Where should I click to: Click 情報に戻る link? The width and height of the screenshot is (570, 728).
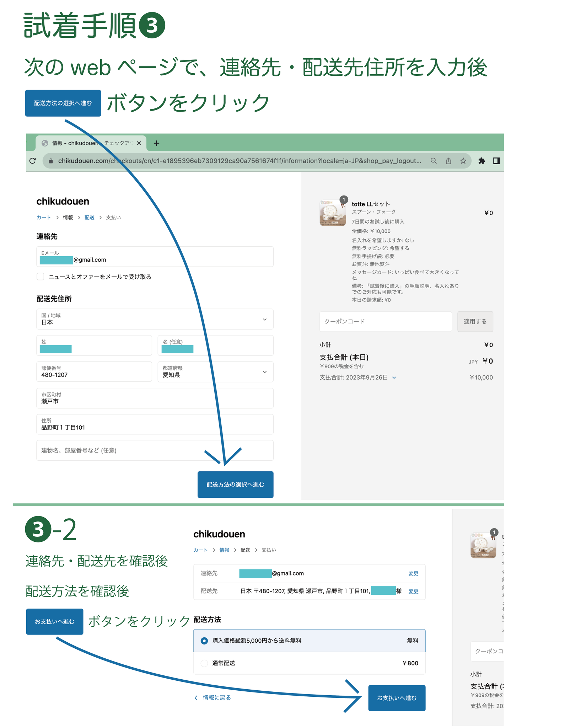213,697
